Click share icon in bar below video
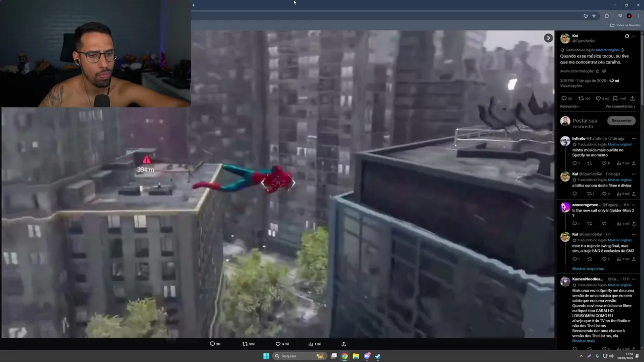The width and height of the screenshot is (644, 362). (x=344, y=344)
